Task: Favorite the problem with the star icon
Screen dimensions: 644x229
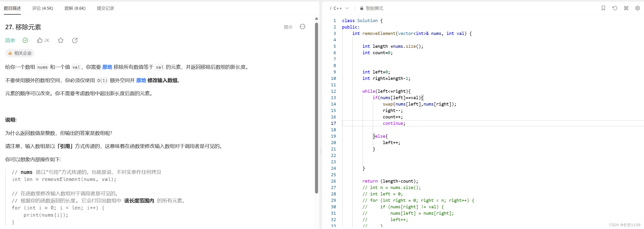Action: [x=61, y=40]
